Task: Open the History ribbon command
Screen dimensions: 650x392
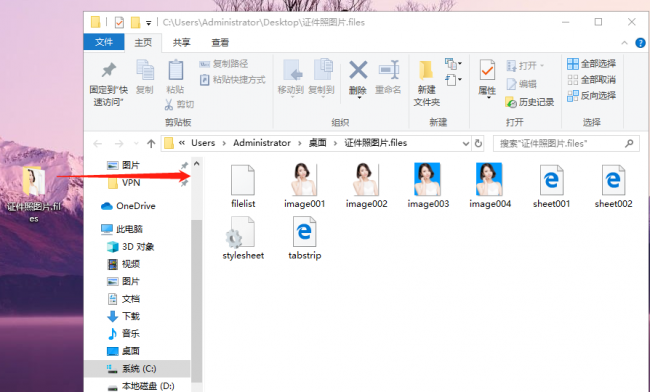Action: click(x=530, y=102)
